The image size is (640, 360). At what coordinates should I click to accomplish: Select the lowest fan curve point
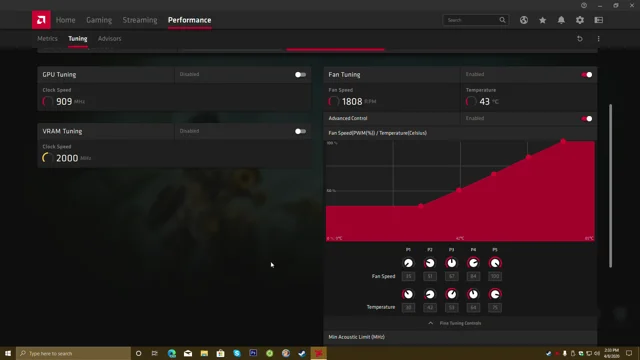pyautogui.click(x=421, y=206)
